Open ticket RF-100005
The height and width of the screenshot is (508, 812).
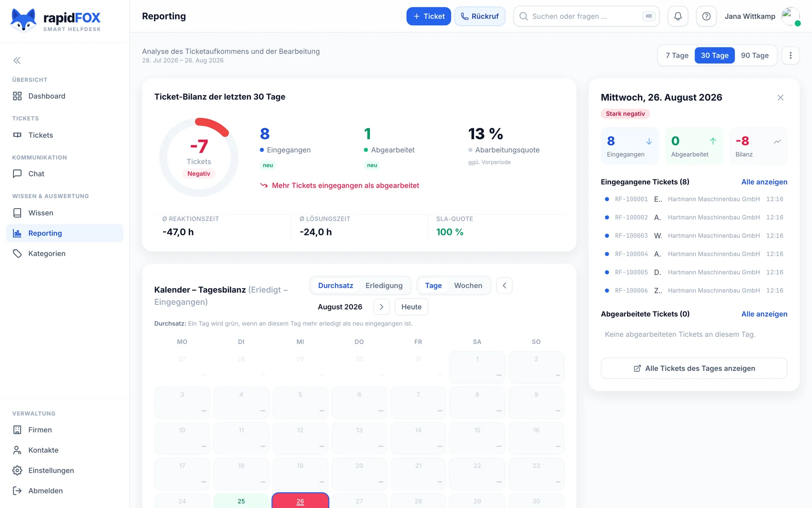(x=694, y=272)
